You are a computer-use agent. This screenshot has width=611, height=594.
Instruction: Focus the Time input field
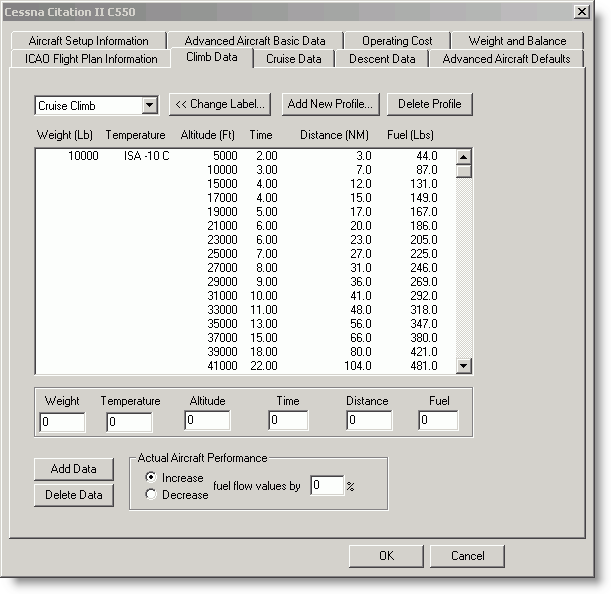point(288,420)
